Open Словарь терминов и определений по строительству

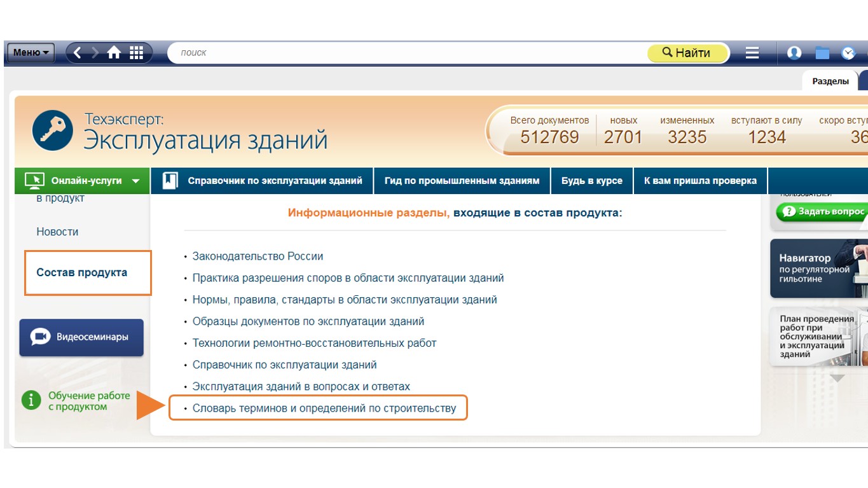tap(324, 408)
